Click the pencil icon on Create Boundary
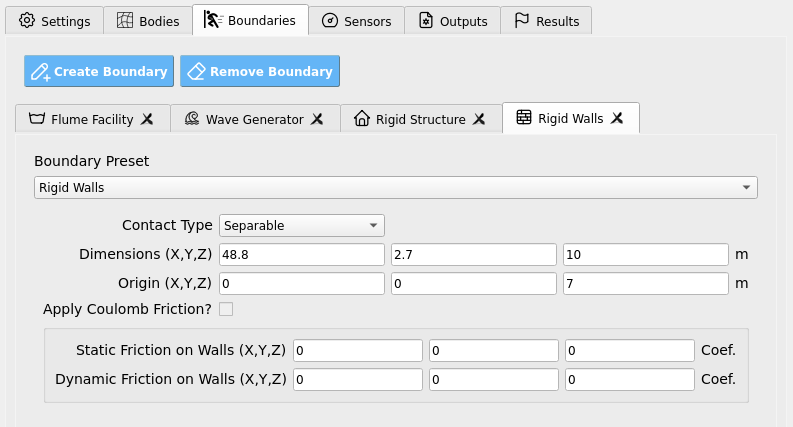This screenshot has width=793, height=427. coord(40,72)
